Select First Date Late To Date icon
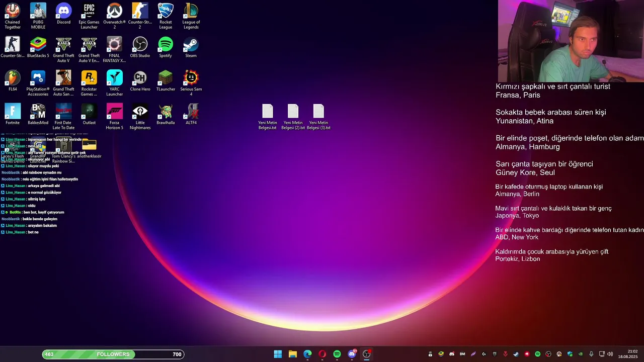Viewport: 644px width, 362px height. pos(63,117)
